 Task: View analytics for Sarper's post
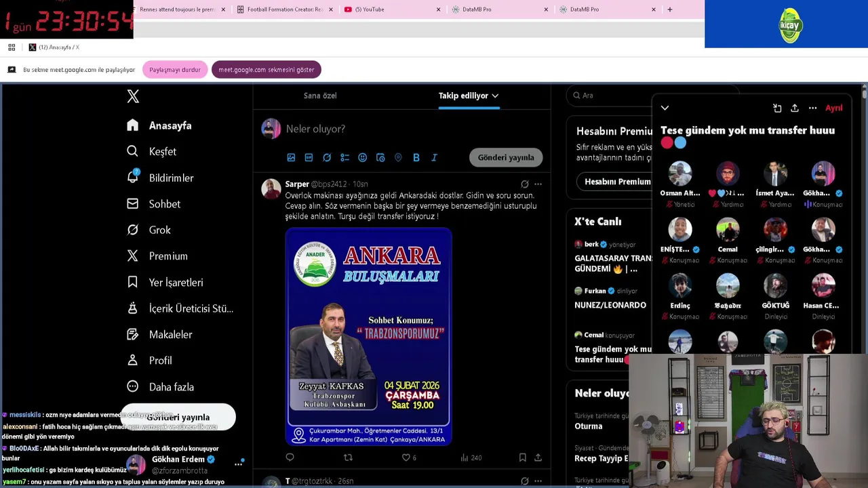[x=471, y=457]
